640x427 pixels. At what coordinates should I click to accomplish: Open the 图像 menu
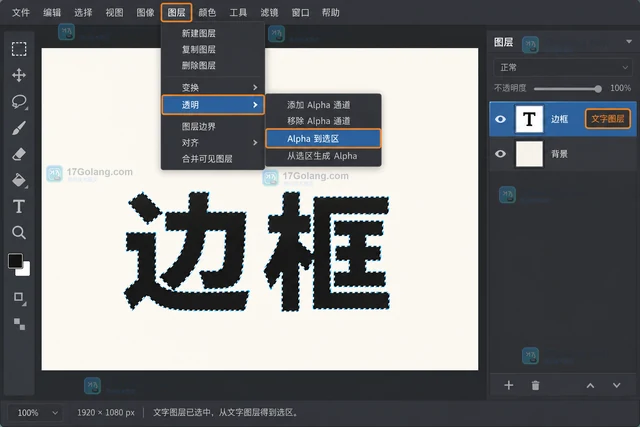(145, 13)
